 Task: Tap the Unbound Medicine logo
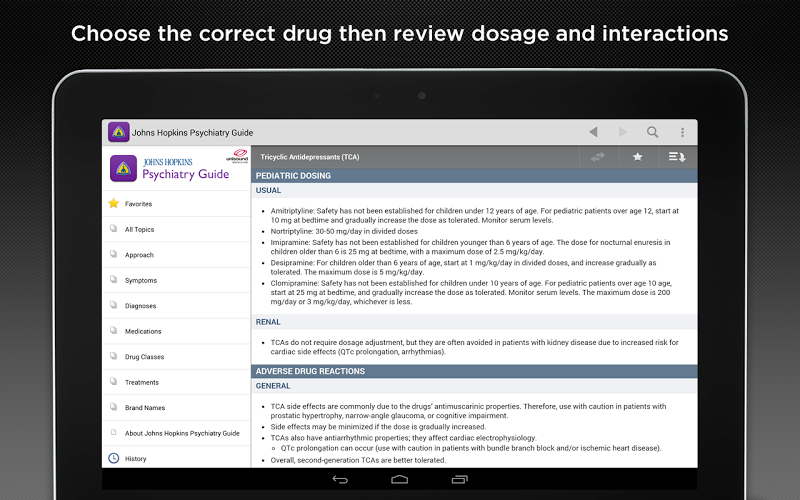(237, 156)
